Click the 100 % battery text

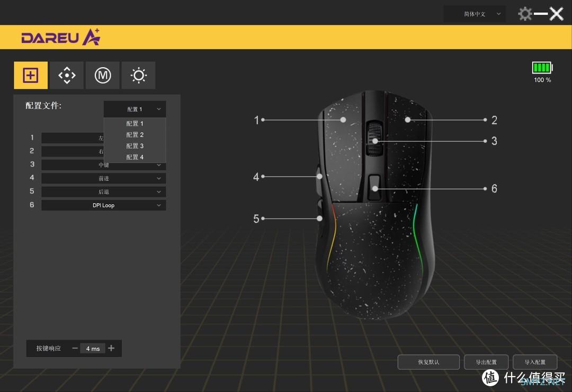pyautogui.click(x=542, y=80)
